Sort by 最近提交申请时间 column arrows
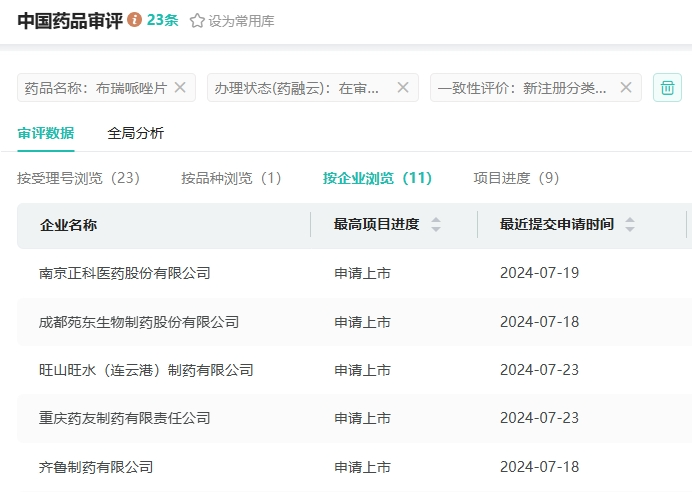Image resolution: width=692 pixels, height=492 pixels. point(630,225)
